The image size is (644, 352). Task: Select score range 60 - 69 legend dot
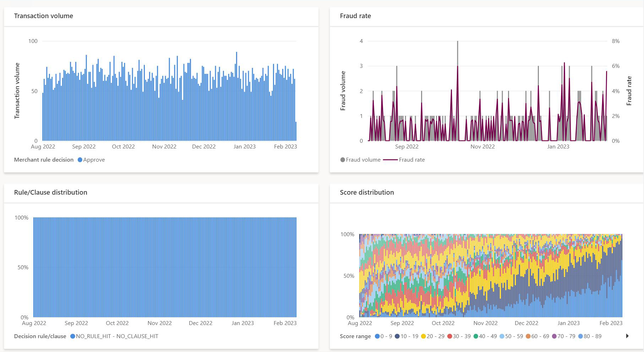tap(528, 336)
